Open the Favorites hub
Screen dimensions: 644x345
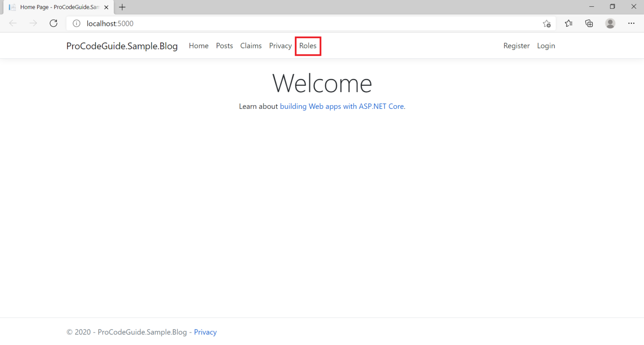[x=569, y=24]
